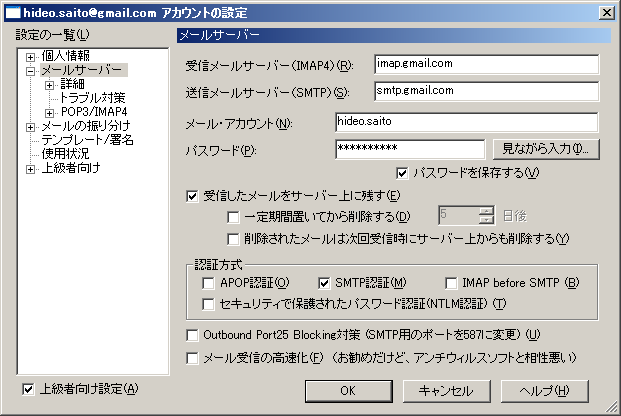
Task: Disable SMTP認証 checkbox
Action: [325, 283]
